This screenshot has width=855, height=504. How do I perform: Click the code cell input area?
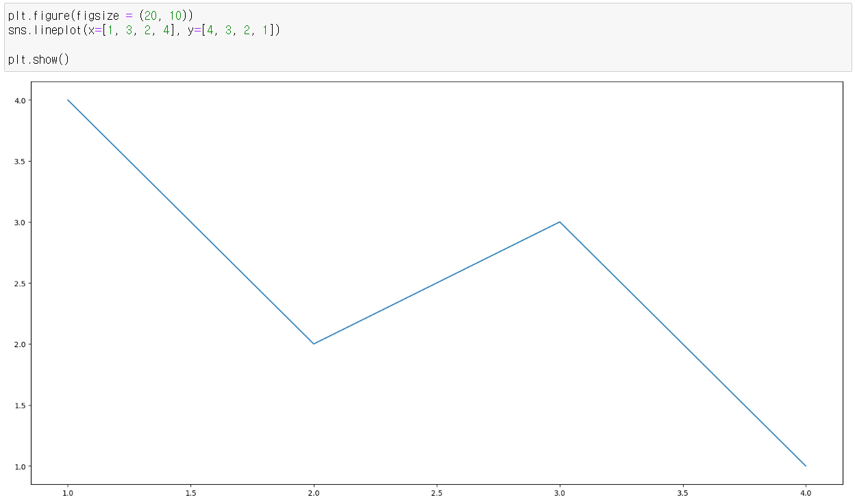tap(427, 37)
